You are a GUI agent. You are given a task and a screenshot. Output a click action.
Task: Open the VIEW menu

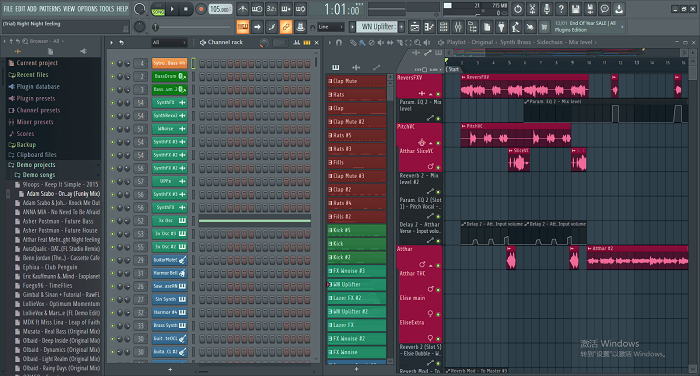(x=69, y=8)
